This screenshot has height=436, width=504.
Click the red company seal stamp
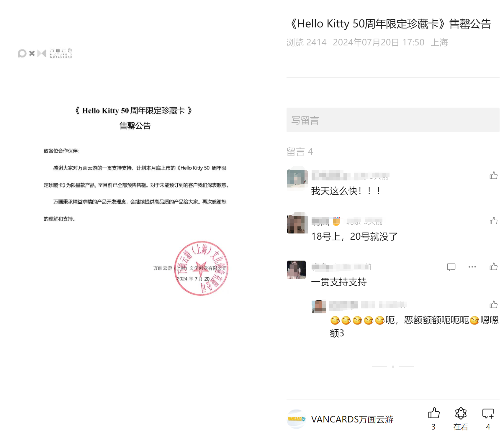[x=201, y=268]
